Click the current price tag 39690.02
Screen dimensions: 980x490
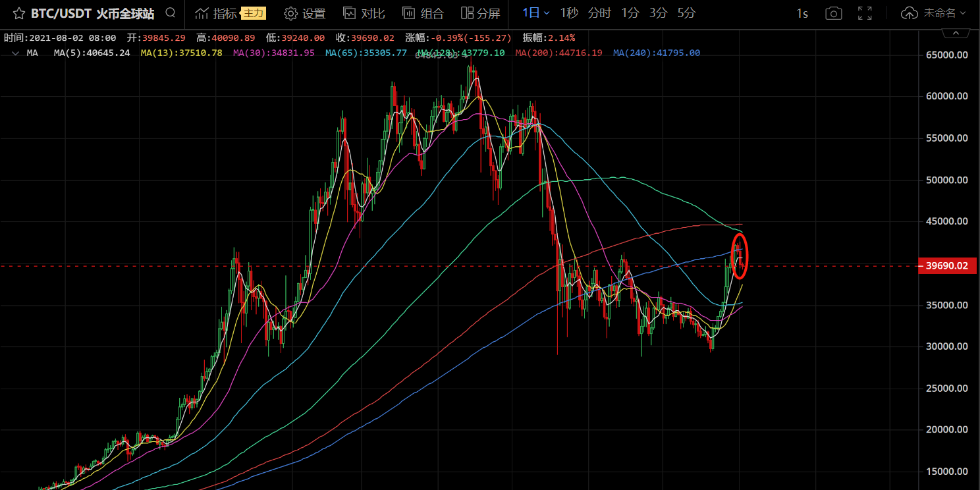click(946, 266)
